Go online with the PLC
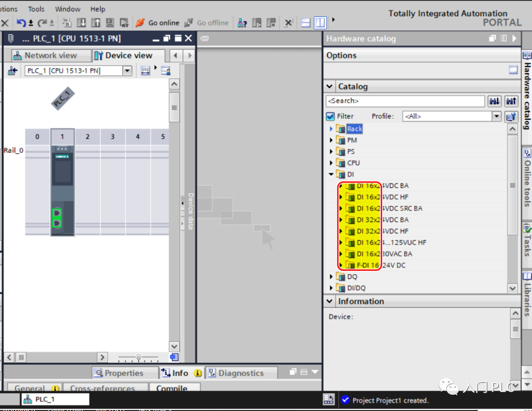 158,23
